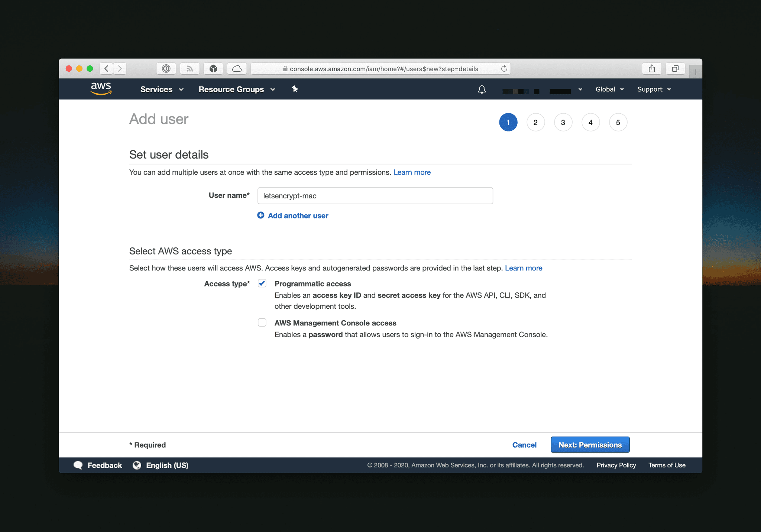Open the Support dropdown

pyautogui.click(x=653, y=89)
